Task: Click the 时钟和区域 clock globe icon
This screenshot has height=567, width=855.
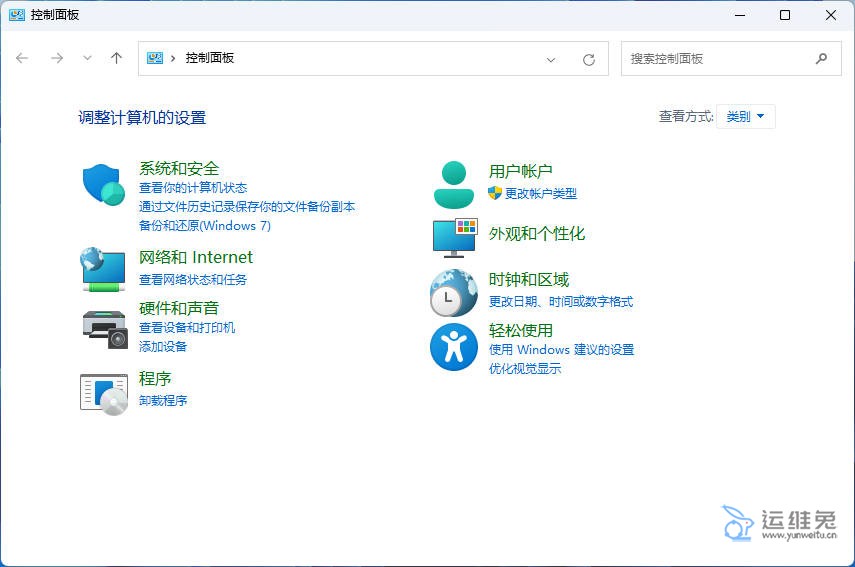Action: click(x=454, y=292)
